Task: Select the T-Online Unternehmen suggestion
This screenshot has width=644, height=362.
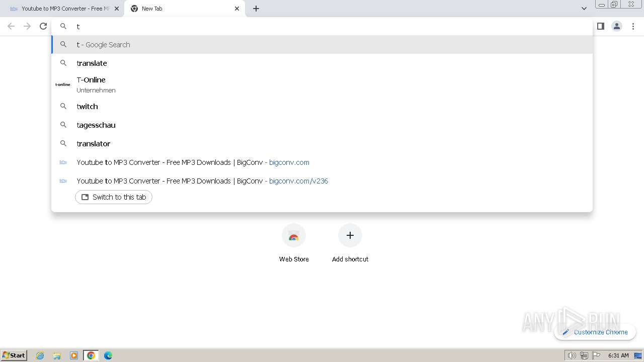Action: [x=322, y=84]
